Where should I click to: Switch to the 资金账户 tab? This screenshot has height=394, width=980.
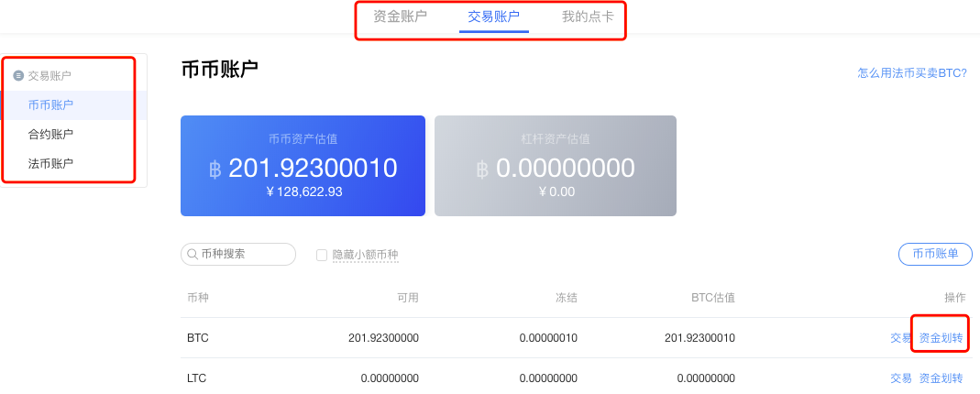(x=400, y=16)
